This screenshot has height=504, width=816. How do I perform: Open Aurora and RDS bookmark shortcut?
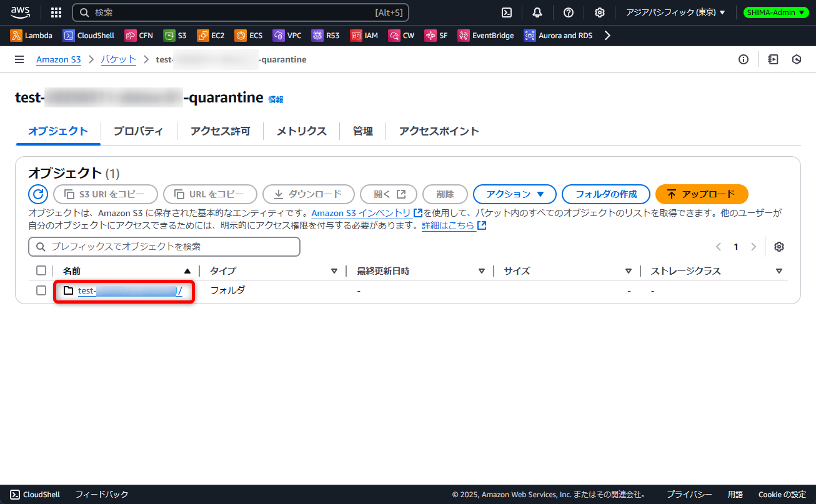click(x=558, y=36)
